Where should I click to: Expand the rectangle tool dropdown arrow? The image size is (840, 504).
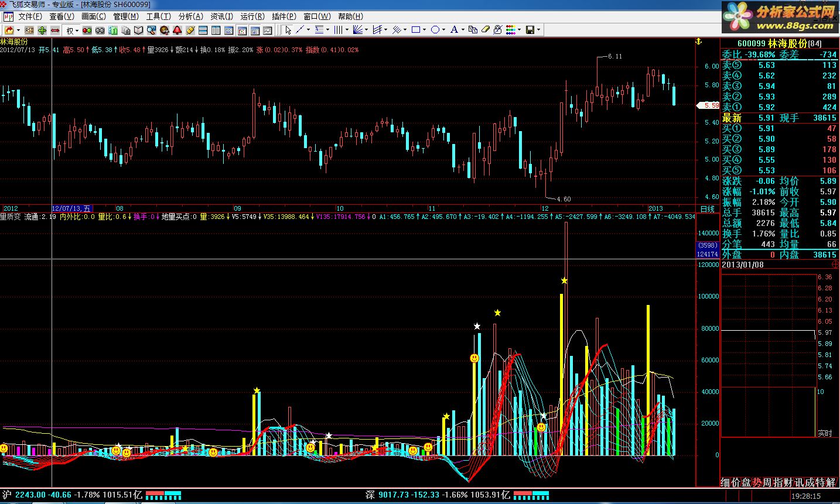pyautogui.click(x=424, y=30)
